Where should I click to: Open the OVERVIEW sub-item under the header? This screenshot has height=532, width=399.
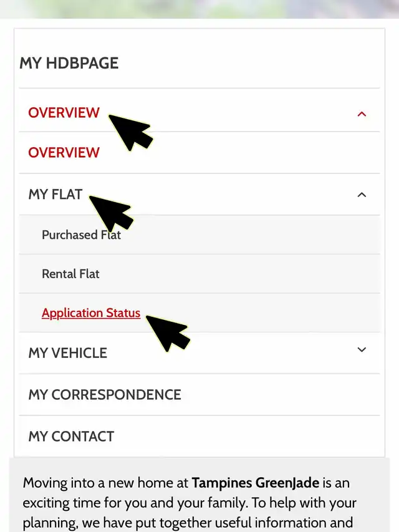point(64,153)
